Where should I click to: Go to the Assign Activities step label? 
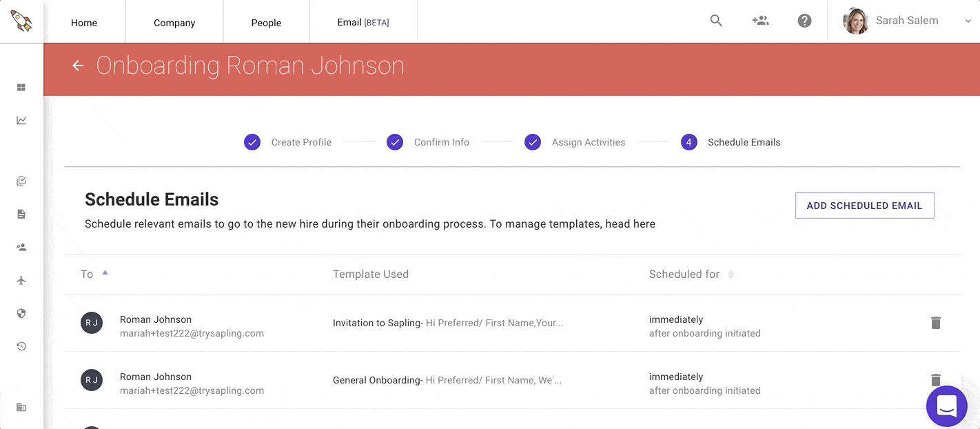pos(589,142)
